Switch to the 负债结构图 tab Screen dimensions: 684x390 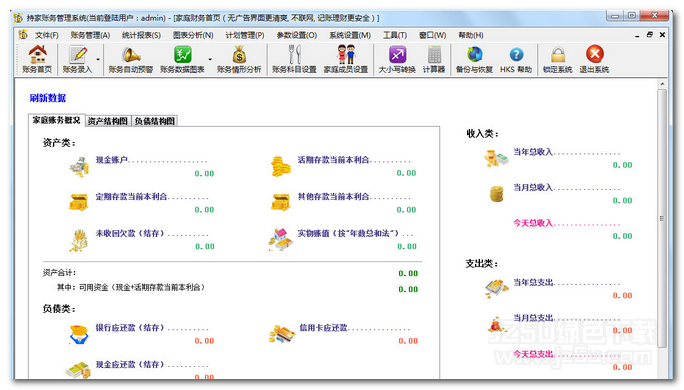tap(155, 121)
